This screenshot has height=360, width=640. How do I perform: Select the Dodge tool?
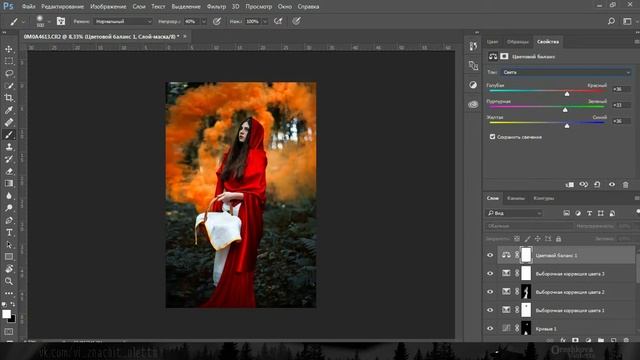tap(9, 208)
